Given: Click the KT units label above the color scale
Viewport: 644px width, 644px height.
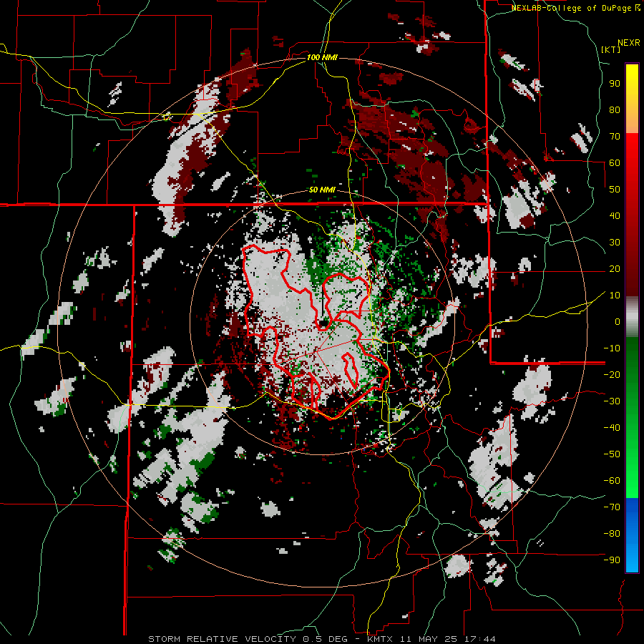Looking at the screenshot, I should (x=611, y=49).
